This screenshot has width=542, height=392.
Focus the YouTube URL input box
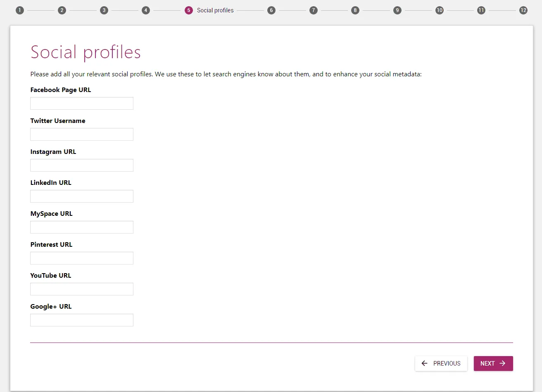click(81, 289)
